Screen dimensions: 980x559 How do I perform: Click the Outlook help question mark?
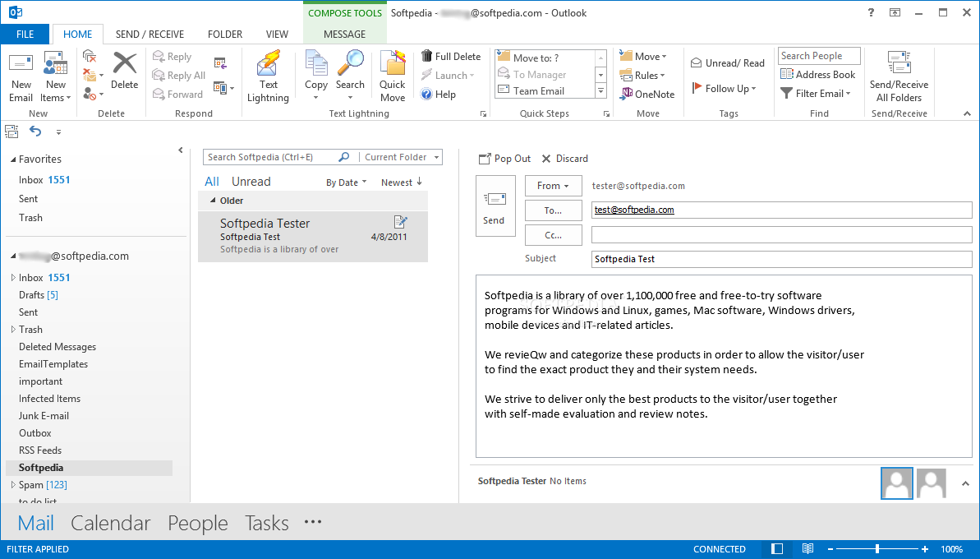pos(871,12)
